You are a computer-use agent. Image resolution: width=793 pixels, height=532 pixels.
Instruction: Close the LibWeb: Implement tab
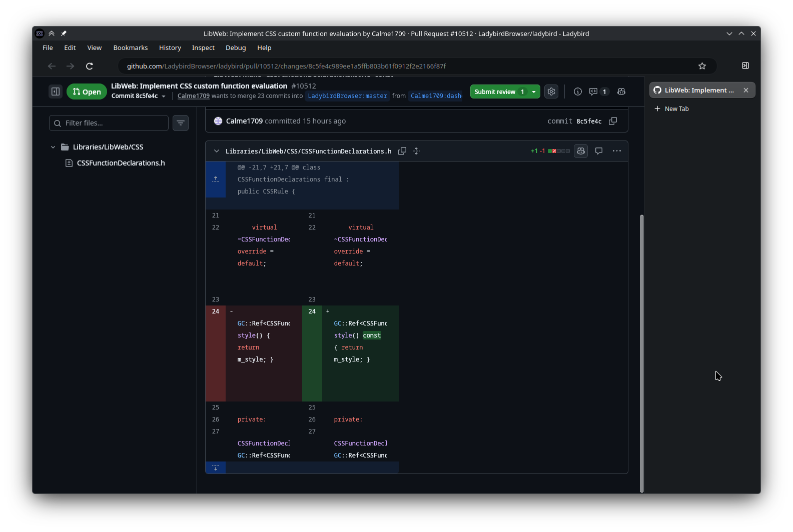click(x=746, y=90)
